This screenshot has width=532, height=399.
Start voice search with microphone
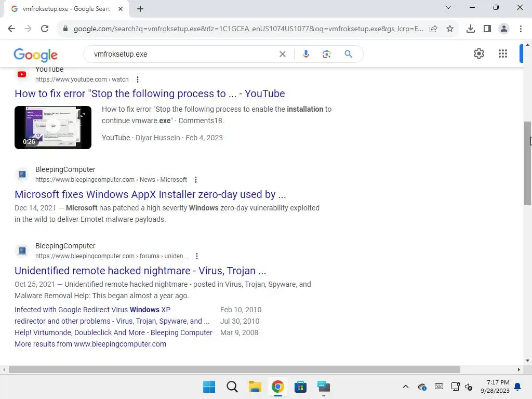click(305, 54)
